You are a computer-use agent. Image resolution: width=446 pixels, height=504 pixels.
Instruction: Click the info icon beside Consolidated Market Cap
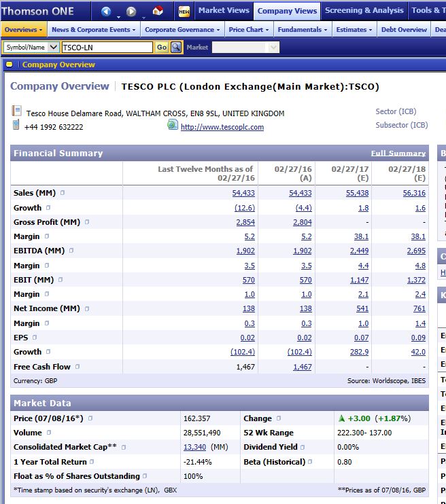[x=124, y=448]
